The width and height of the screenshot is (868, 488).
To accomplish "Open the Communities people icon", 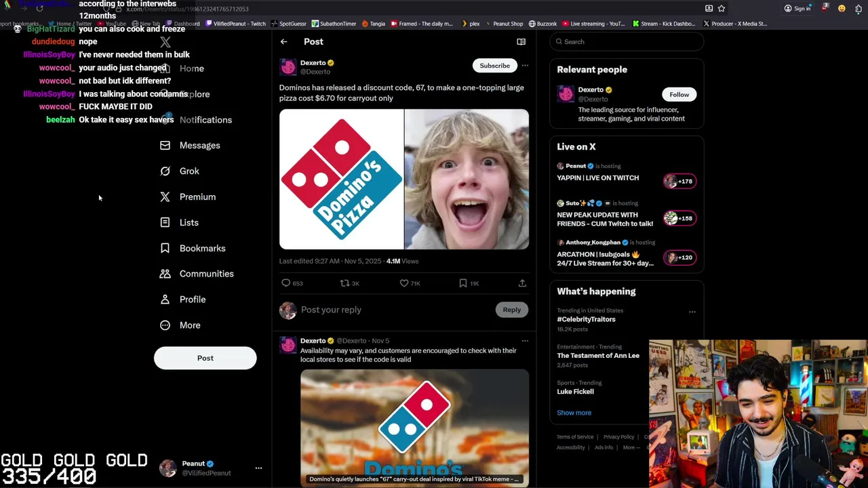I will pyautogui.click(x=165, y=274).
